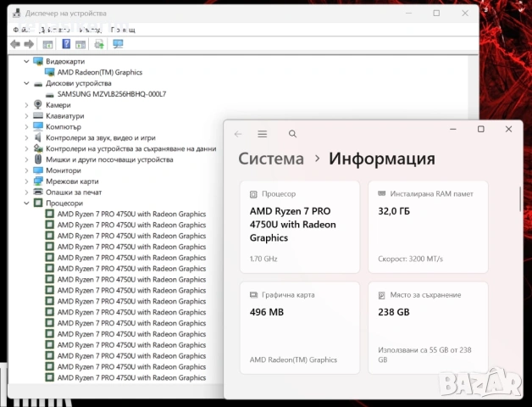Click the Графична карта card label
This screenshot has height=407, width=532.
288,295
